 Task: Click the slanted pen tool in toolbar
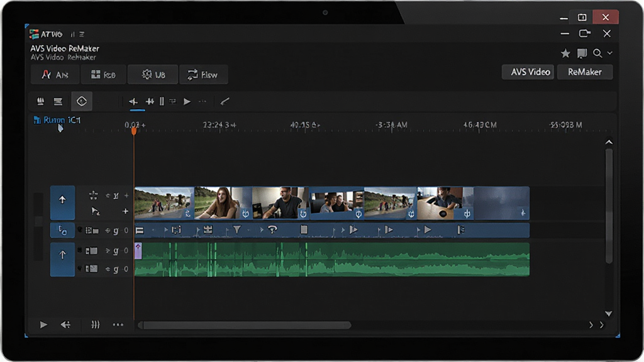click(x=225, y=101)
